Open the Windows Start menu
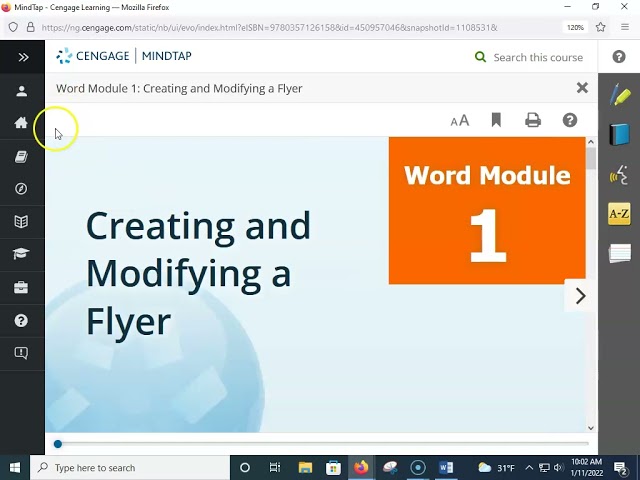The height and width of the screenshot is (480, 640). [x=15, y=468]
